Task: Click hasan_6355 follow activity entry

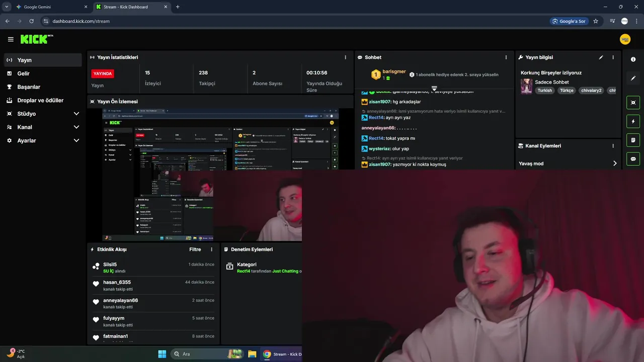Action: pos(153,286)
